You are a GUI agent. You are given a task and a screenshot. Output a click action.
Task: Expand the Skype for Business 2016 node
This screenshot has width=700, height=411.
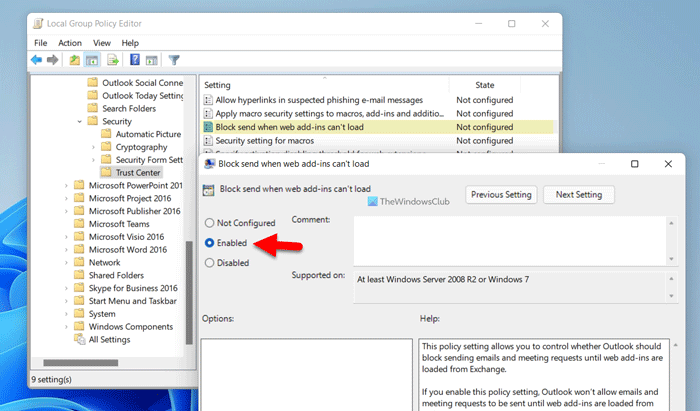coord(66,288)
